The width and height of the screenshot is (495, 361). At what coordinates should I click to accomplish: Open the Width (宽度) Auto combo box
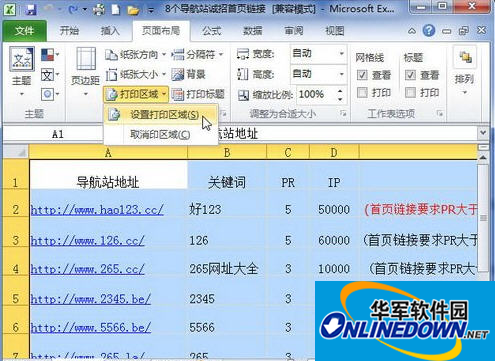point(318,53)
